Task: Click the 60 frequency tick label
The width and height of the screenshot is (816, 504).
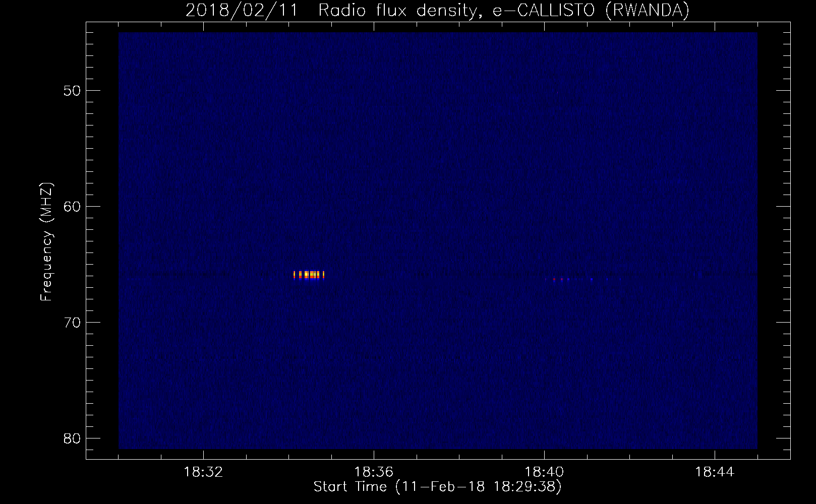Action: pos(72,206)
